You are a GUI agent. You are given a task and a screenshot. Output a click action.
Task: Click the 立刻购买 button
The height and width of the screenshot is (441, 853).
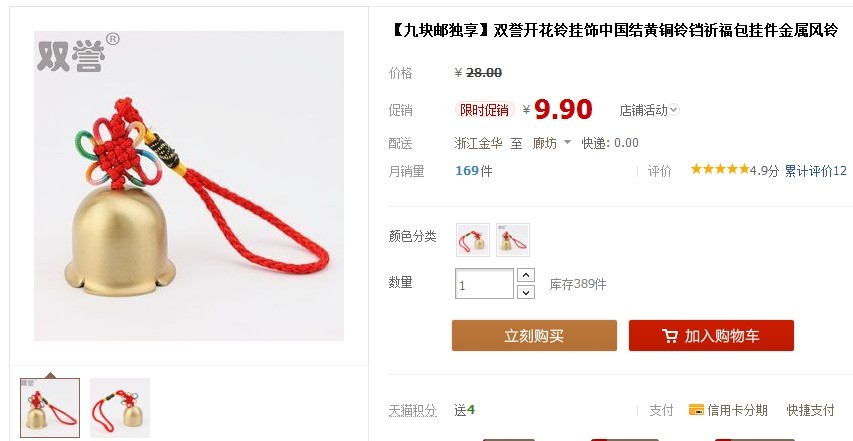point(534,336)
